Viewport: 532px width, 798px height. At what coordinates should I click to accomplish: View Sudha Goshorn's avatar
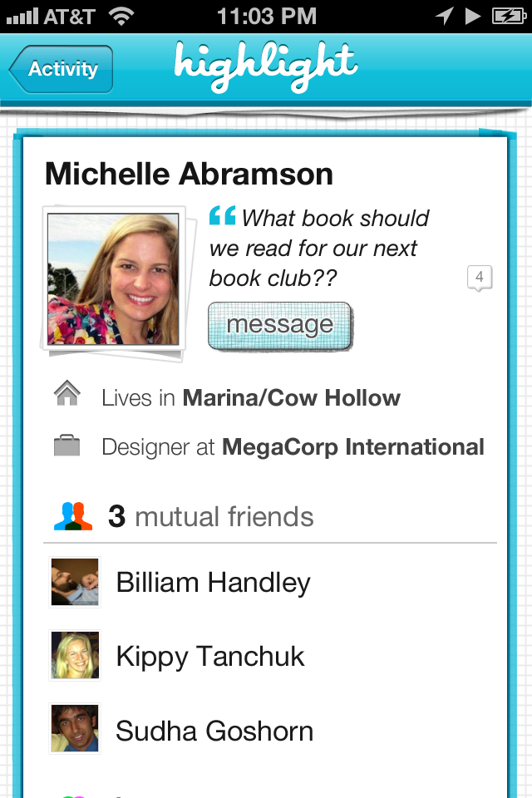pyautogui.click(x=75, y=731)
